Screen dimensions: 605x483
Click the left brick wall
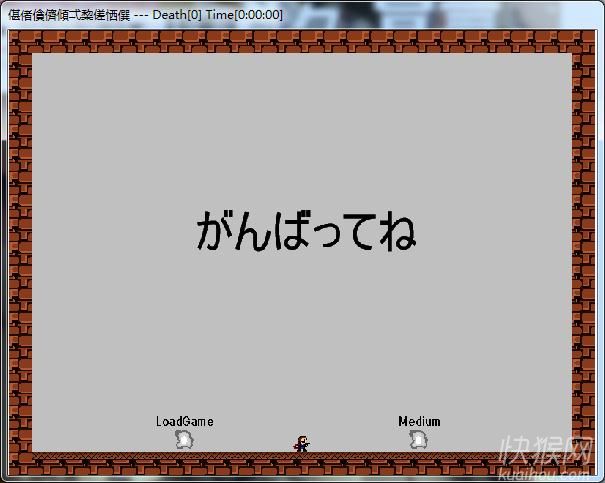tap(20, 250)
